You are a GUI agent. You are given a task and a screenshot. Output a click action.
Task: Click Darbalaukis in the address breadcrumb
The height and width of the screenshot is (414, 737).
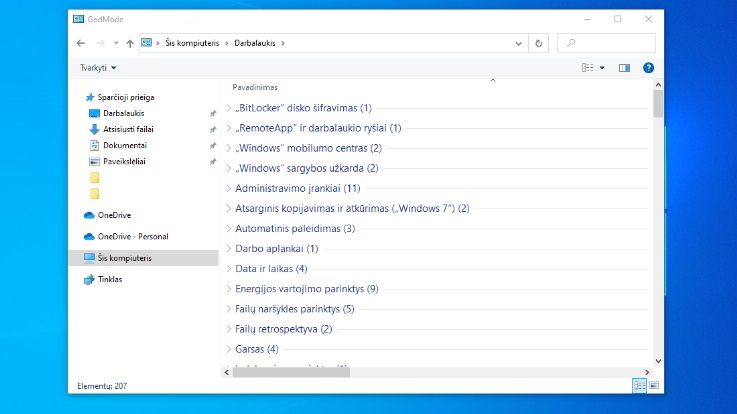click(x=257, y=43)
